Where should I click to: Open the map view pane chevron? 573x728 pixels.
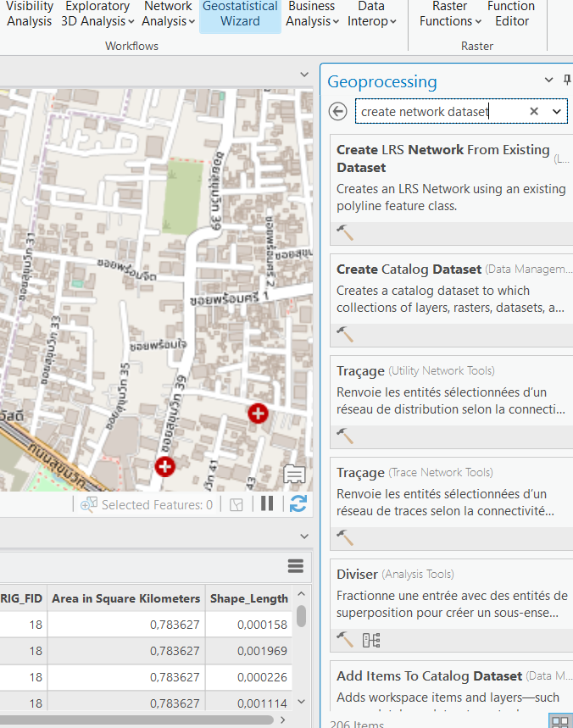coord(304,75)
